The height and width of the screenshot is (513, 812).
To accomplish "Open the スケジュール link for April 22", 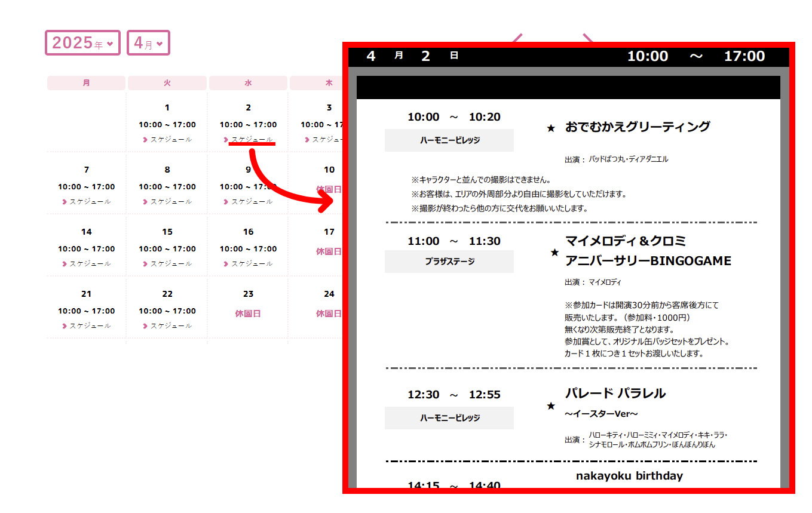I will [x=167, y=325].
